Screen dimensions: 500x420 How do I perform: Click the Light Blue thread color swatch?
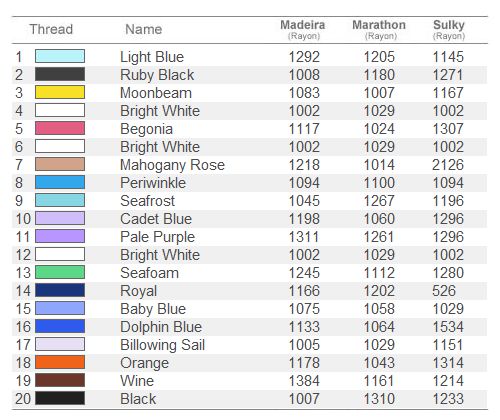point(60,56)
